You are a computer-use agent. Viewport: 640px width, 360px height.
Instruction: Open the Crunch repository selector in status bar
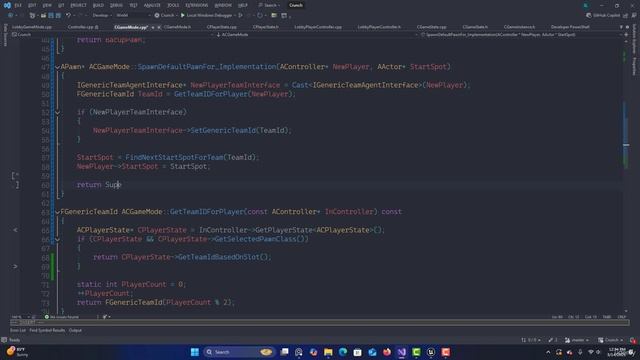[610, 340]
